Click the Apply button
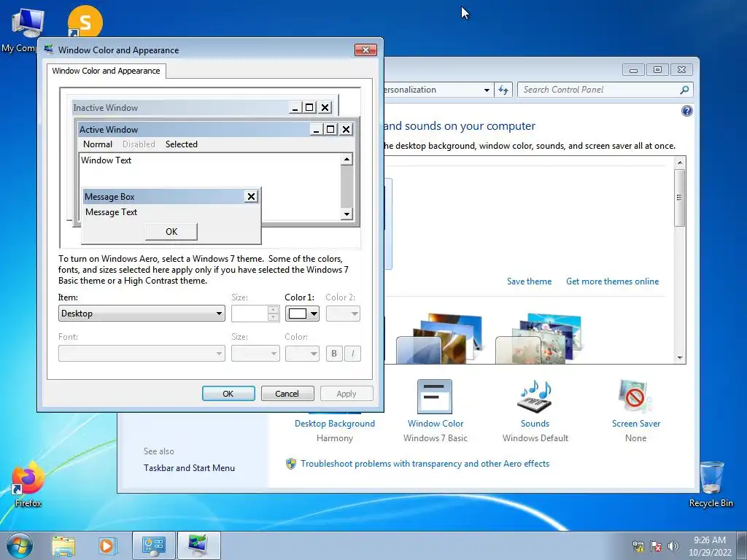The height and width of the screenshot is (560, 747). pyautogui.click(x=347, y=394)
